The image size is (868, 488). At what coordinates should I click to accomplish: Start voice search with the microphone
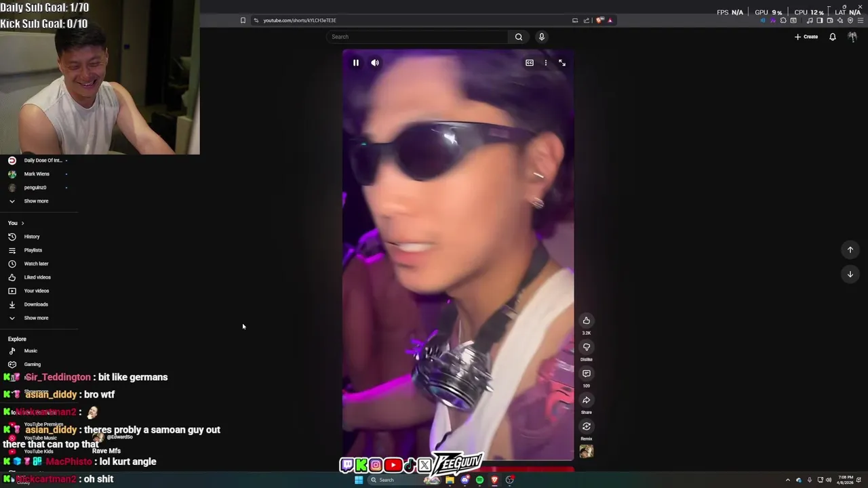tap(542, 37)
